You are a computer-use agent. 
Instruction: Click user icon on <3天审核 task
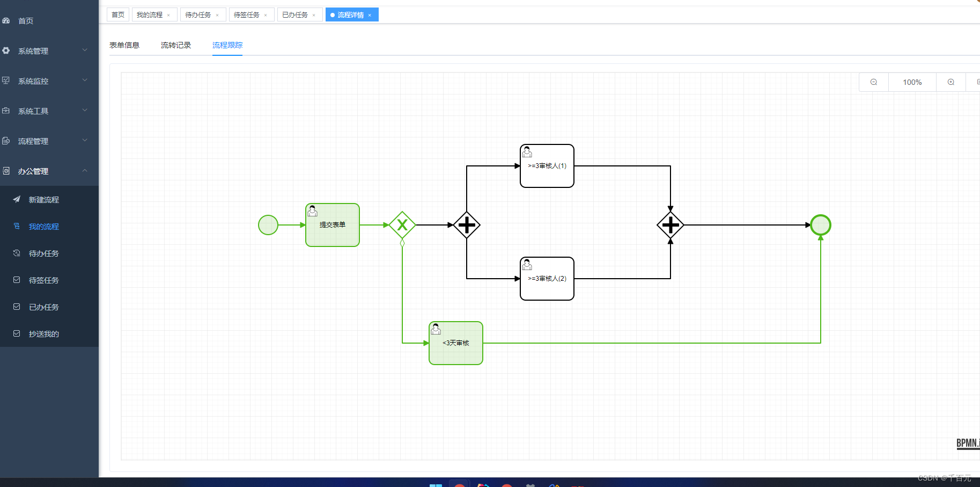(436, 329)
